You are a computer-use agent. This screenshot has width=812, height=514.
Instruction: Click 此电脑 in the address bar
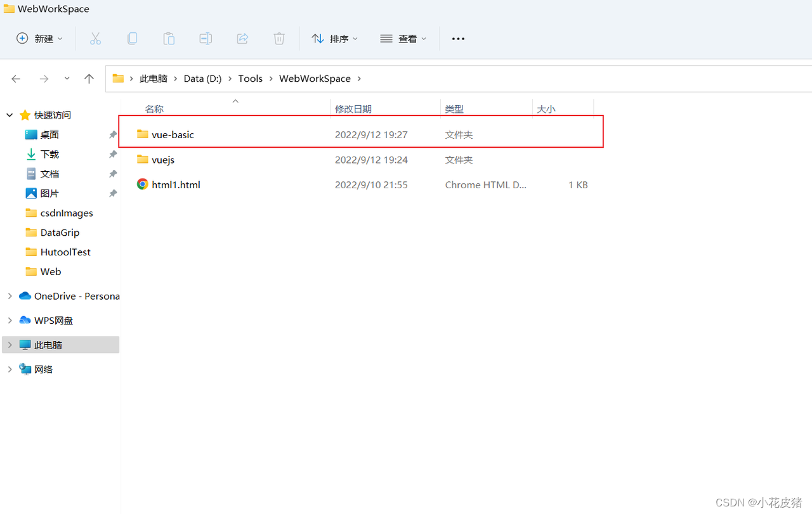click(154, 79)
